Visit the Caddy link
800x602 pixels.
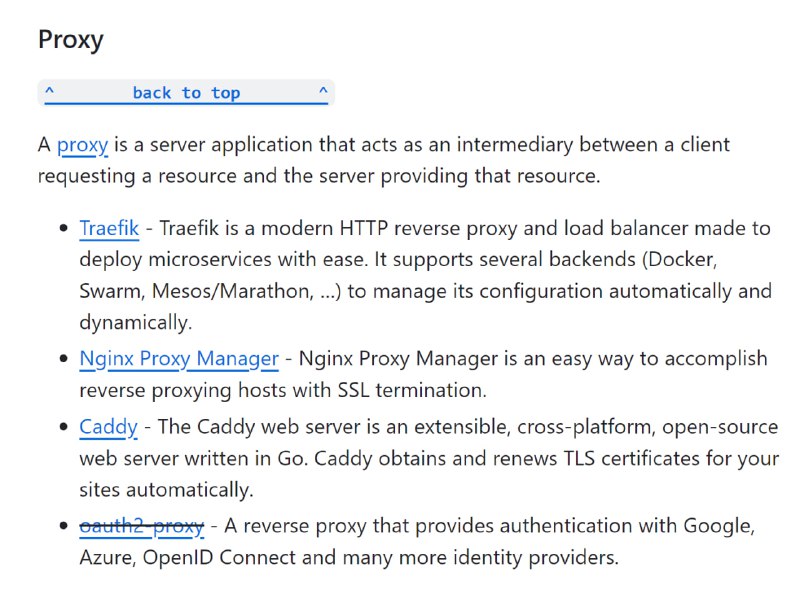109,427
